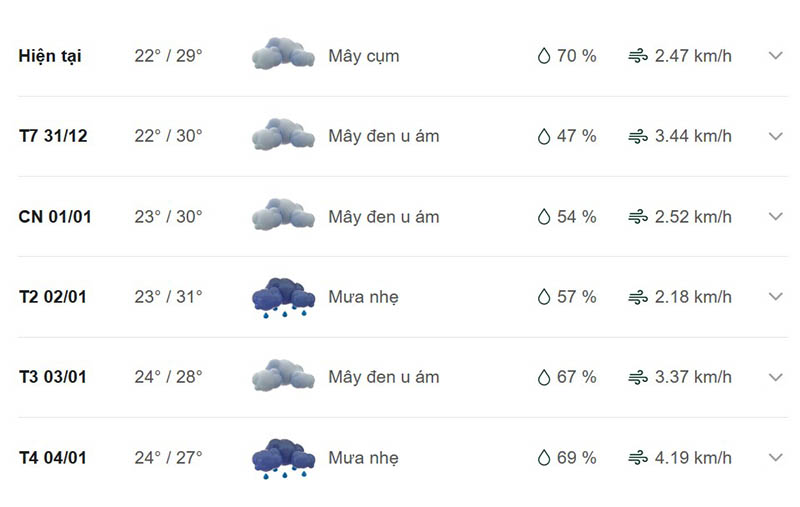Expand the CN 01/01 forecast details
The image size is (800, 507).
point(776,216)
